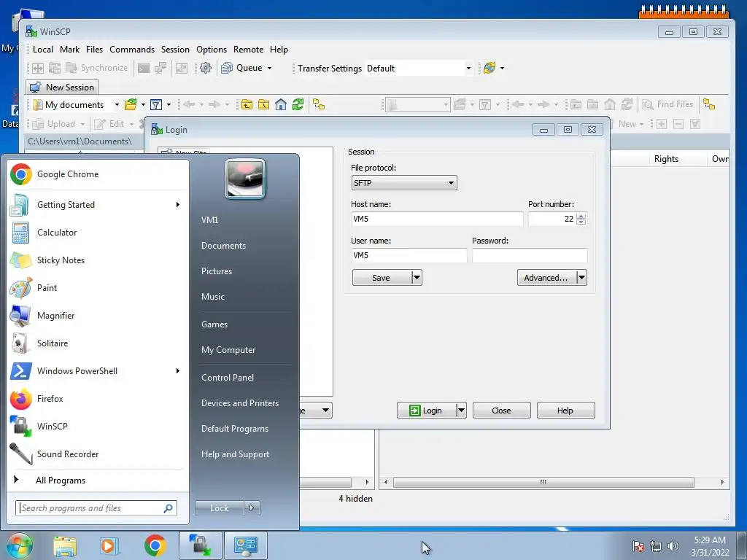The height and width of the screenshot is (560, 747).
Task: Open the Commands menu
Action: coord(132,50)
